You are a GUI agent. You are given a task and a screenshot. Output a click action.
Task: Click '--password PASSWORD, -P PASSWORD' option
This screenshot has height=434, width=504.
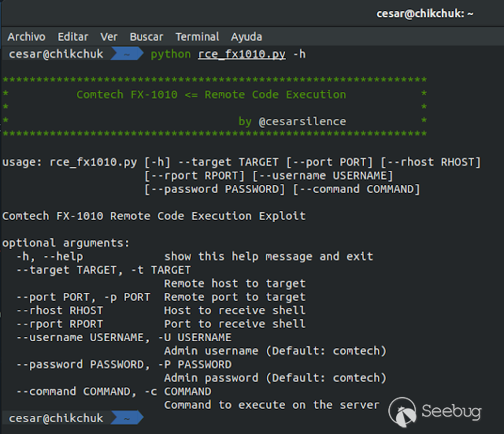[124, 365]
